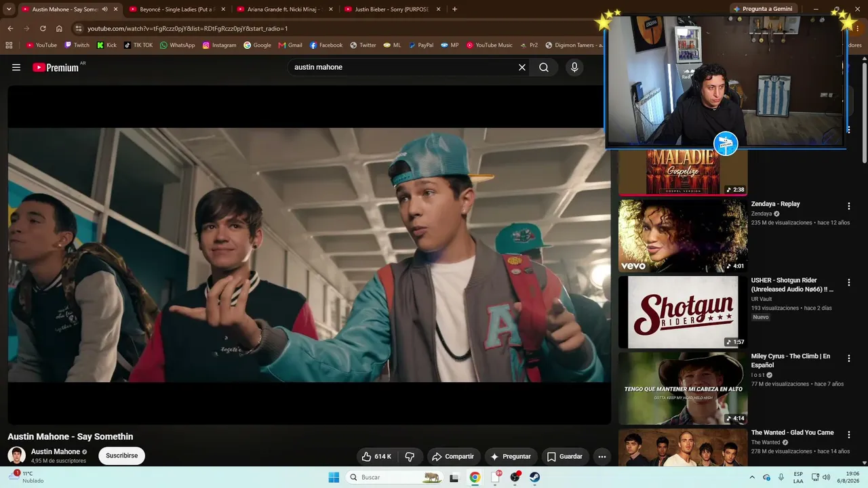This screenshot has height=488, width=868.
Task: Switch to the Justin Bieber - Sorry tab
Action: tap(393, 9)
